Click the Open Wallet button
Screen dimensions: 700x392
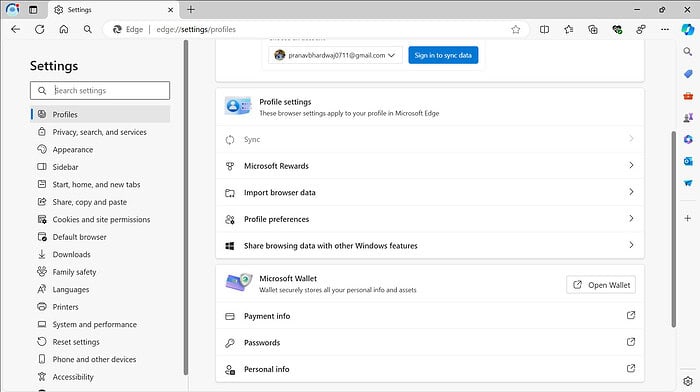[601, 285]
